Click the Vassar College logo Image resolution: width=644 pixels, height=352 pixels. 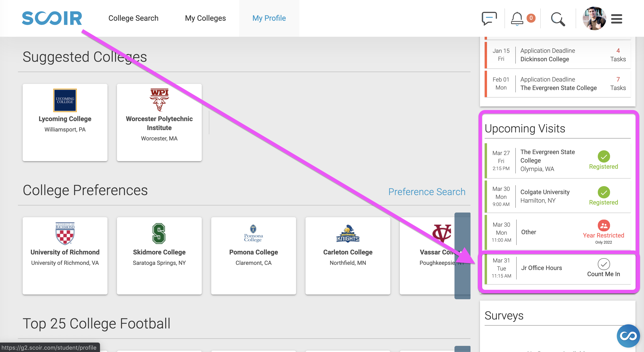tap(442, 233)
